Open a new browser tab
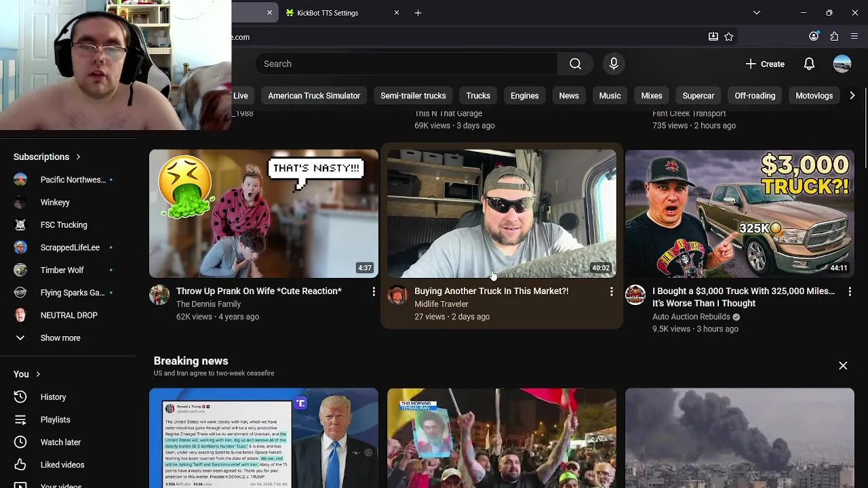Image resolution: width=868 pixels, height=488 pixels. pos(418,13)
